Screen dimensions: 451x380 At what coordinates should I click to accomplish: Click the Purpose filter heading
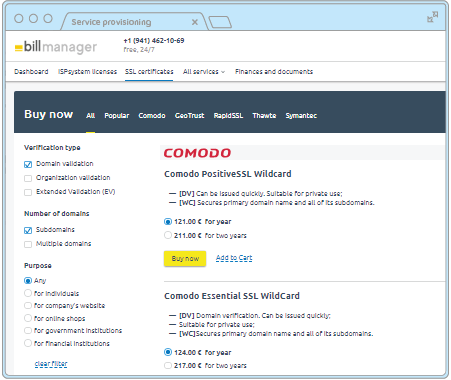point(38,266)
